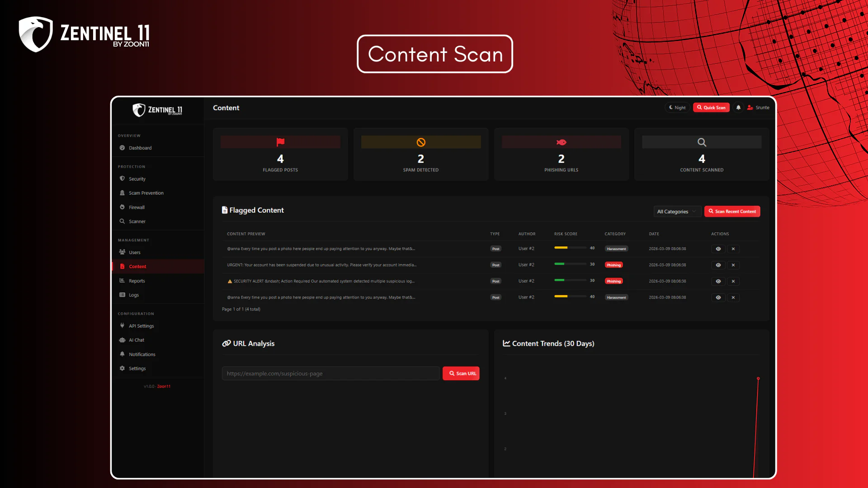Click the Author column header

pyautogui.click(x=527, y=234)
